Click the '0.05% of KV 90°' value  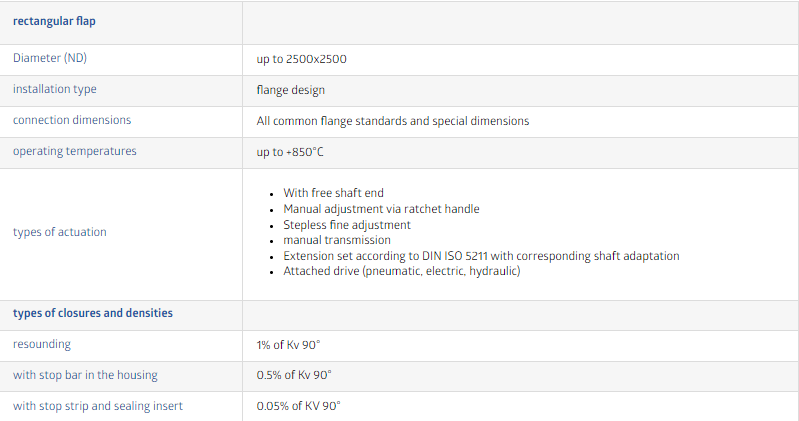(299, 406)
